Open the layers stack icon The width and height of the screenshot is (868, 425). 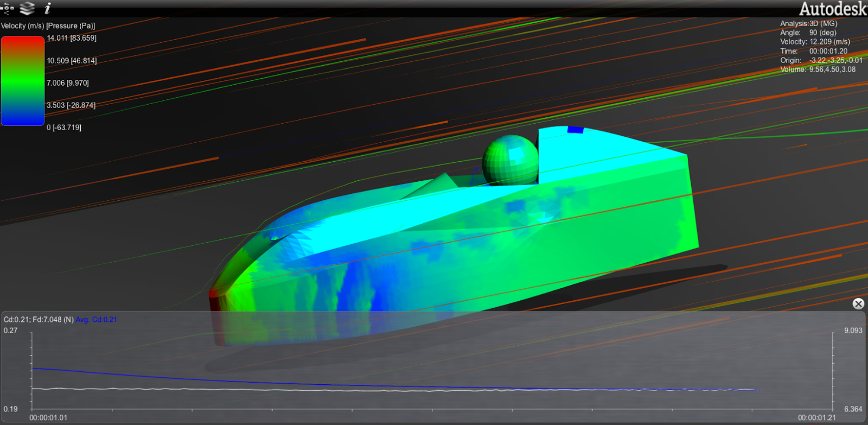pos(27,8)
